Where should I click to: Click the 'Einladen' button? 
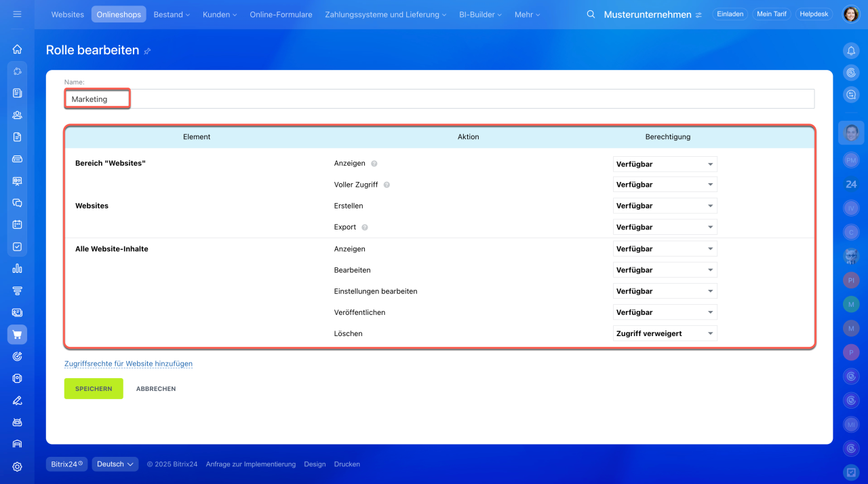[730, 14]
